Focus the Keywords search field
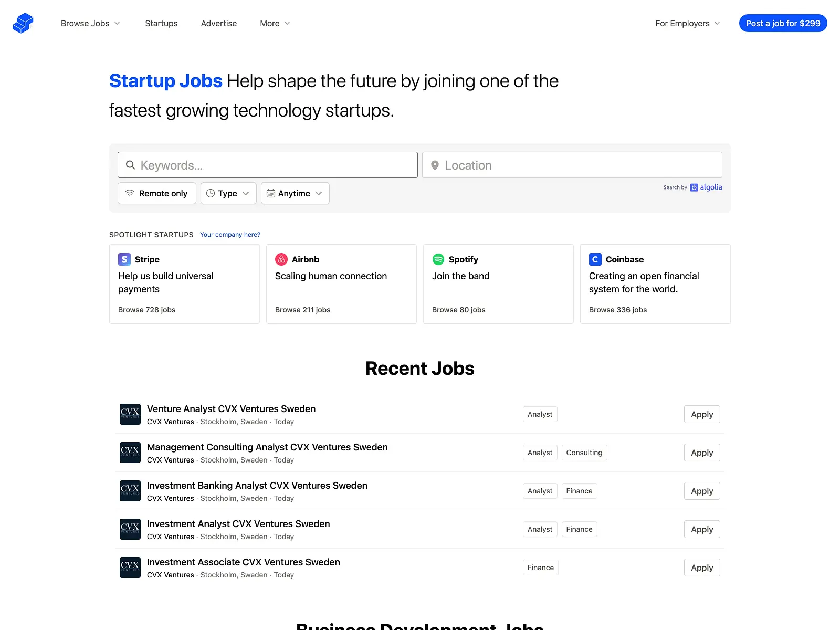 click(268, 165)
